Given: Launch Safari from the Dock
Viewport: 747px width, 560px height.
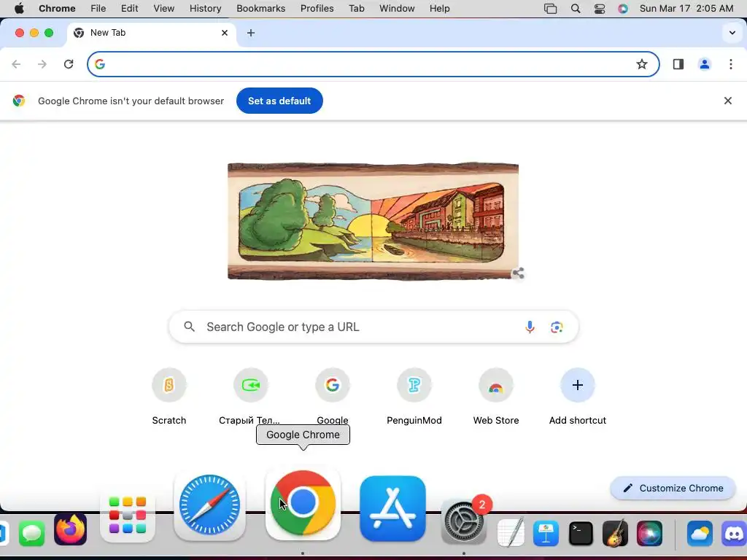Looking at the screenshot, I should pos(209,505).
